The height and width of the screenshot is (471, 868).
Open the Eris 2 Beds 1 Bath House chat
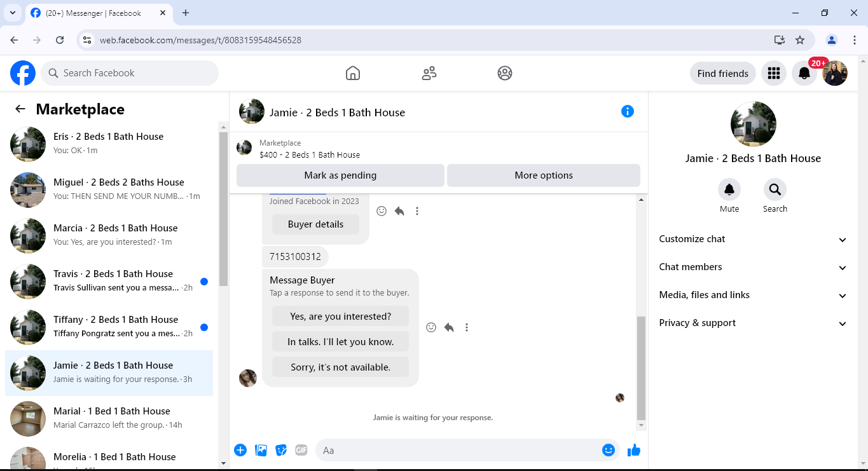pos(109,144)
